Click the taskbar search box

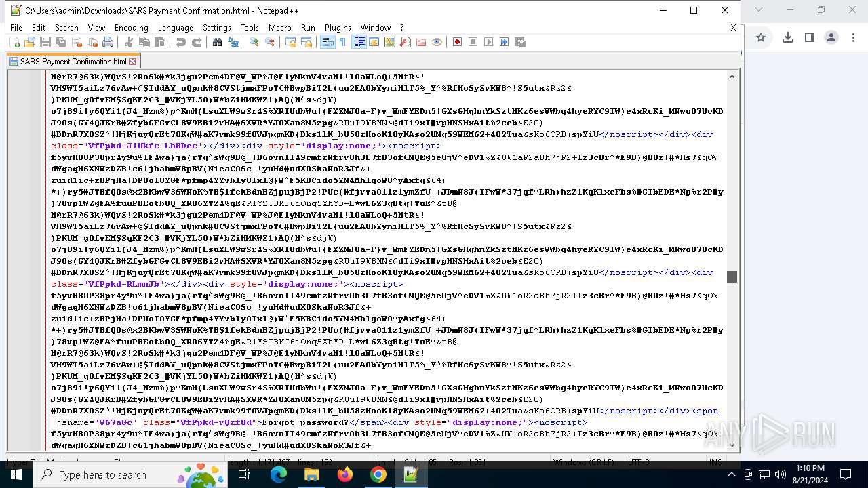pos(129,474)
